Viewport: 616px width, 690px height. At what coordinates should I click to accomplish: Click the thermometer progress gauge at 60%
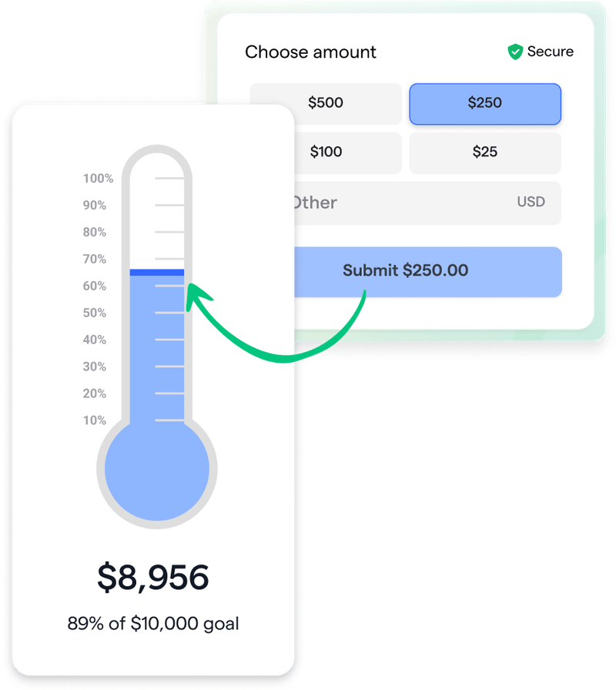coord(156,286)
